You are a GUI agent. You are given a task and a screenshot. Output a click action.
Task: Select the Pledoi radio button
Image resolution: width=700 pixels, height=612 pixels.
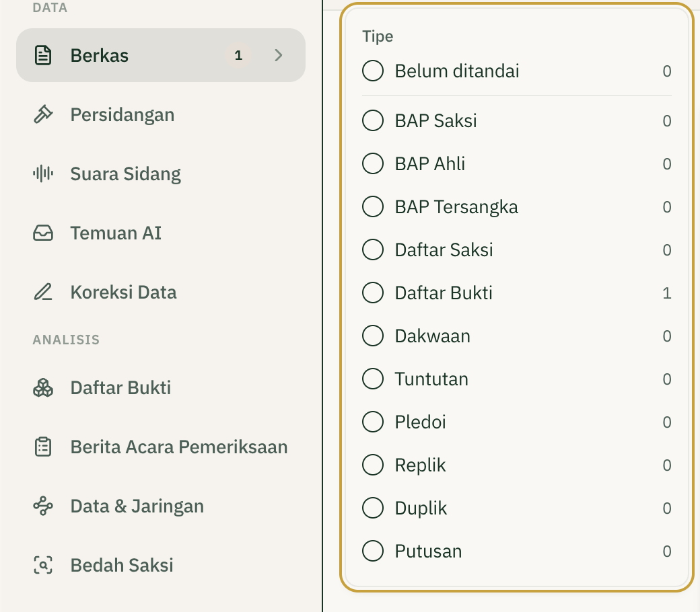[x=373, y=422]
